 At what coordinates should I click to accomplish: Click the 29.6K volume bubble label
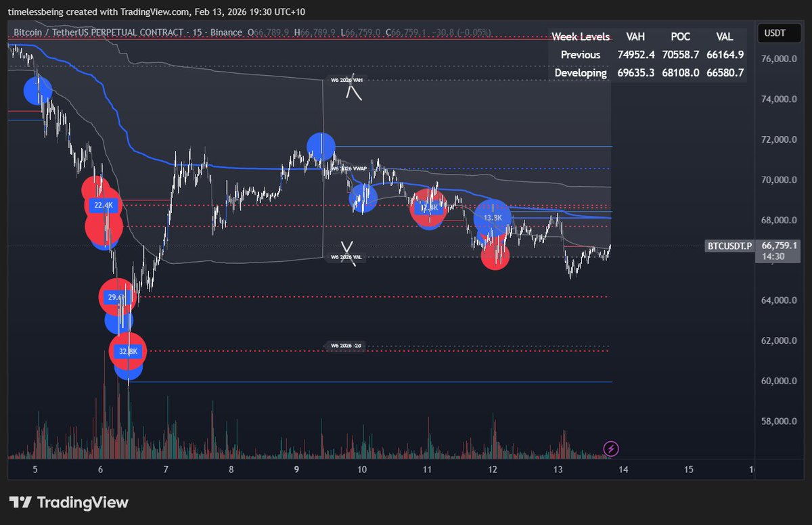pos(116,297)
